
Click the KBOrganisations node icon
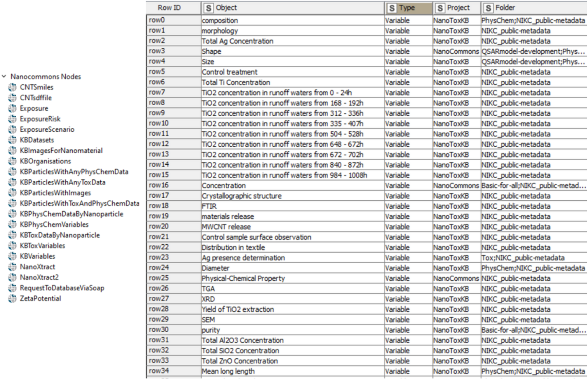tap(12, 161)
